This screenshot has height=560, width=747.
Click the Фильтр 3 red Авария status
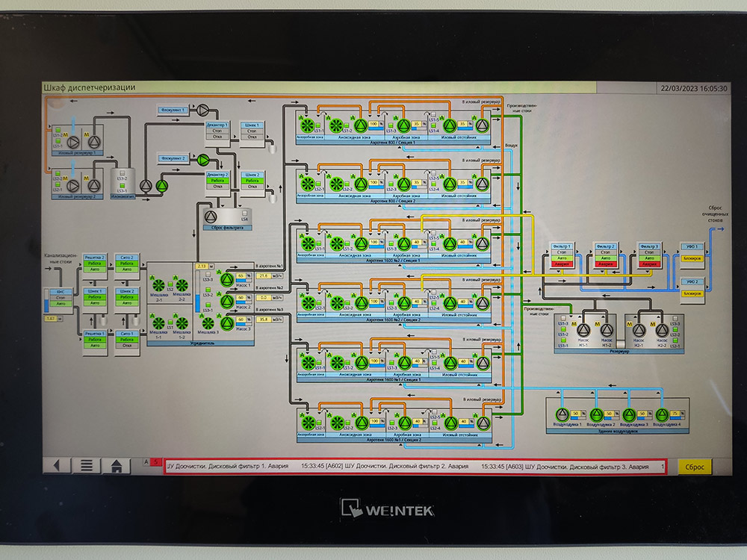(x=648, y=264)
